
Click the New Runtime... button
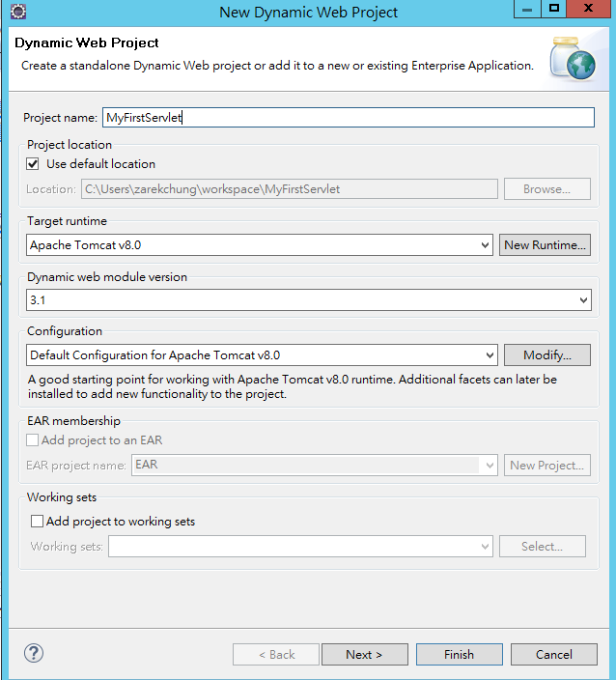pyautogui.click(x=545, y=245)
